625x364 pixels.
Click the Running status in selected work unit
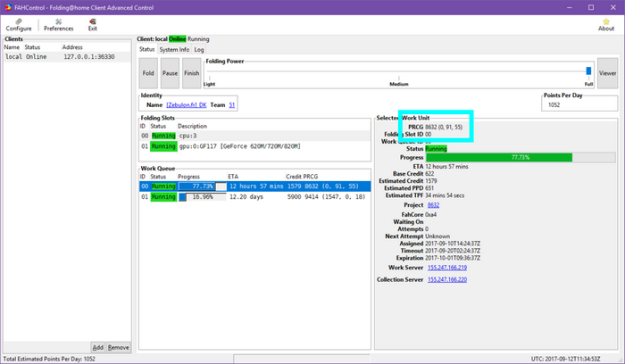click(x=436, y=149)
